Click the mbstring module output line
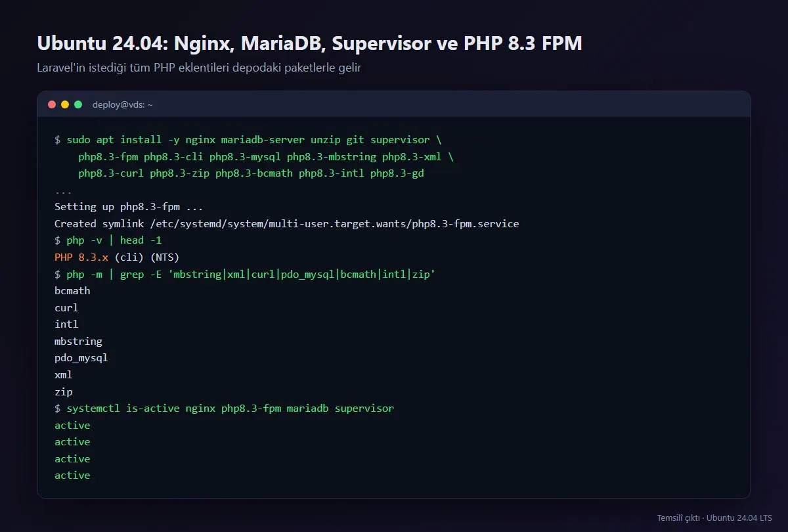Viewport: 788px width, 532px height. point(78,342)
